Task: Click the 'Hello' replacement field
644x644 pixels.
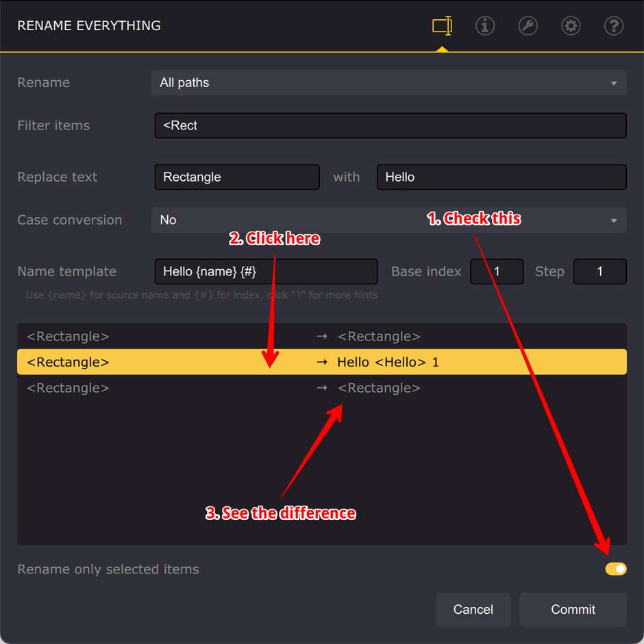Action: pos(501,177)
